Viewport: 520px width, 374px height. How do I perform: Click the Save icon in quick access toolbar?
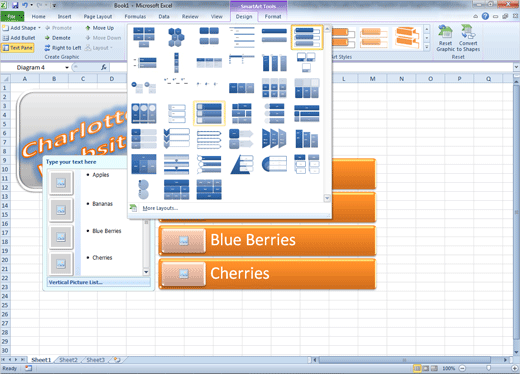pyautogui.click(x=15, y=5)
